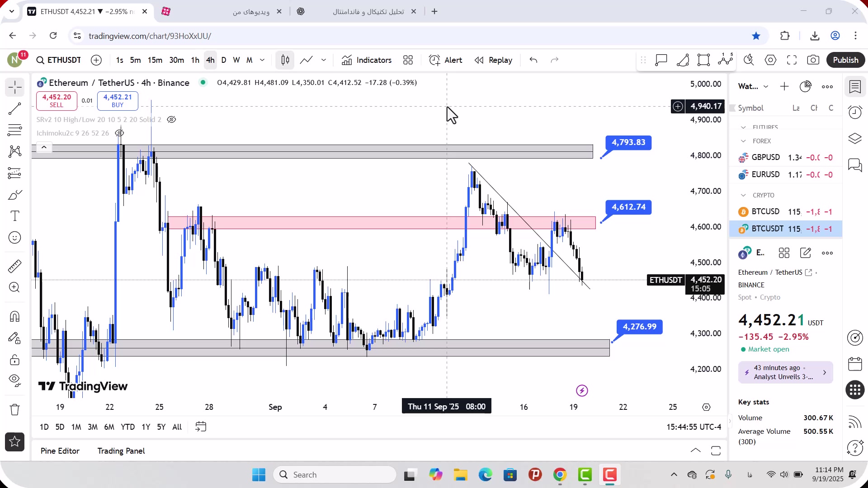Open the Analyst Unveils news item
Screen dimensions: 868x488
click(x=786, y=372)
